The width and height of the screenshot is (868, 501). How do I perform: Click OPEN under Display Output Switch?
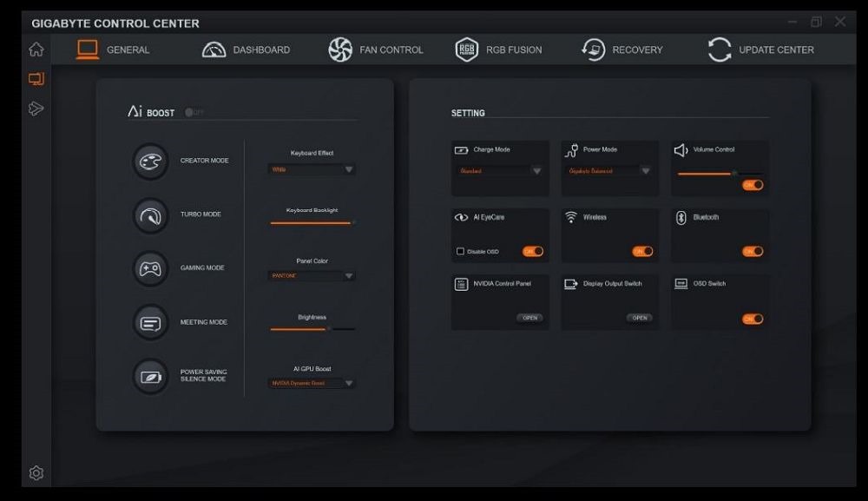pos(640,318)
